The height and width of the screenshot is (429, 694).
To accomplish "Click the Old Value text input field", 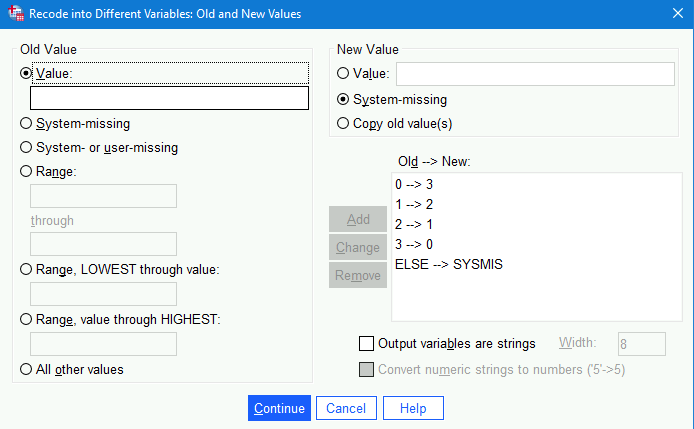I will (170, 98).
